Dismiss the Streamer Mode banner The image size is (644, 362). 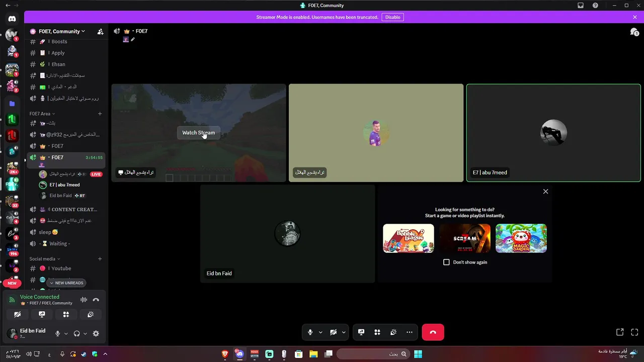(x=635, y=17)
